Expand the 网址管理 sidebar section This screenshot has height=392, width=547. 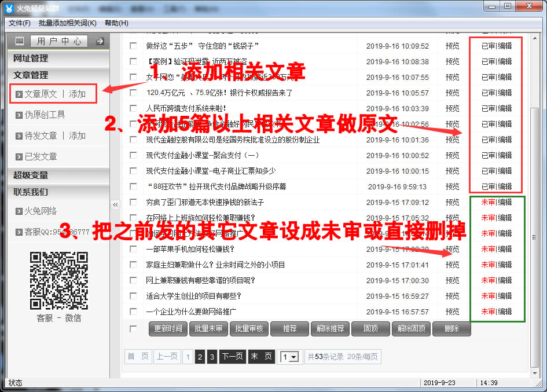[31, 58]
